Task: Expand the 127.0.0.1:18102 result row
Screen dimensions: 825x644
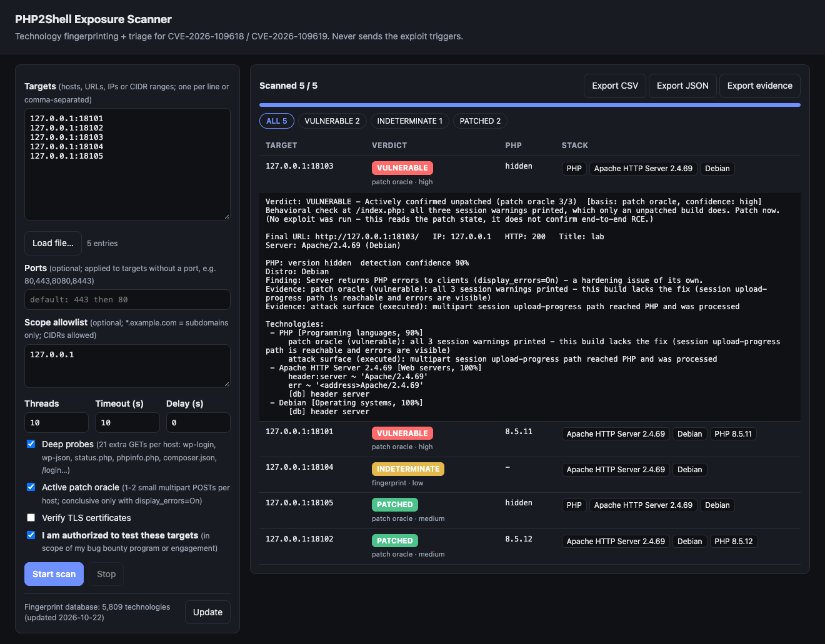Action: 530,547
